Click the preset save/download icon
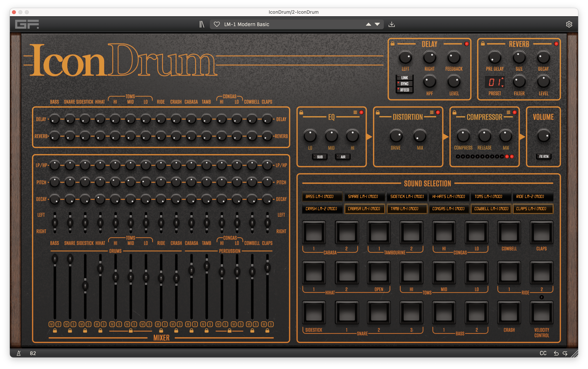This screenshot has height=369, width=588. [392, 24]
